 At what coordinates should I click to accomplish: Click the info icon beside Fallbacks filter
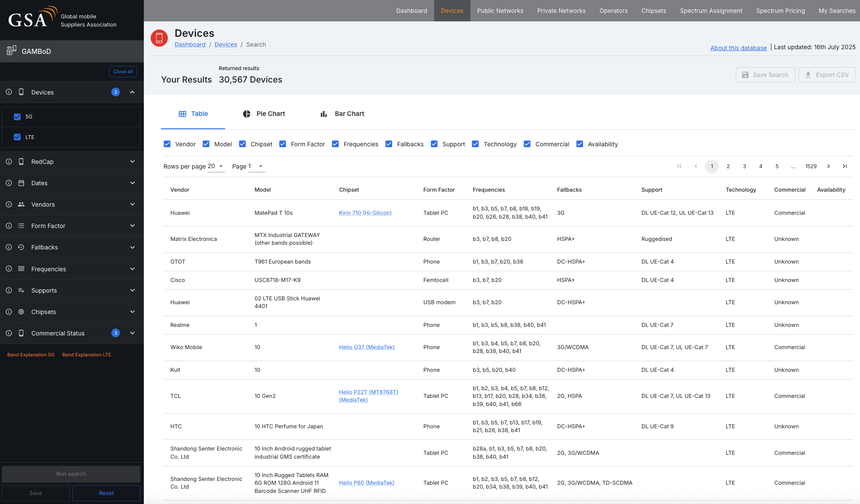[9, 247]
